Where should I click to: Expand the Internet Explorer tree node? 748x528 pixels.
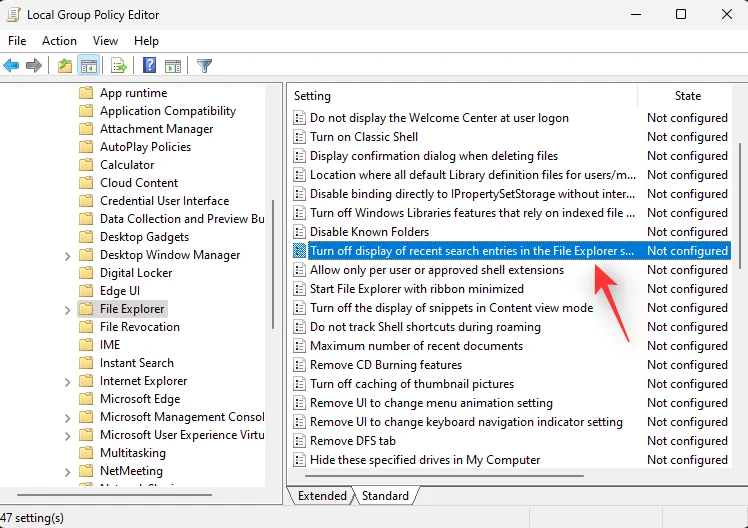(x=67, y=382)
